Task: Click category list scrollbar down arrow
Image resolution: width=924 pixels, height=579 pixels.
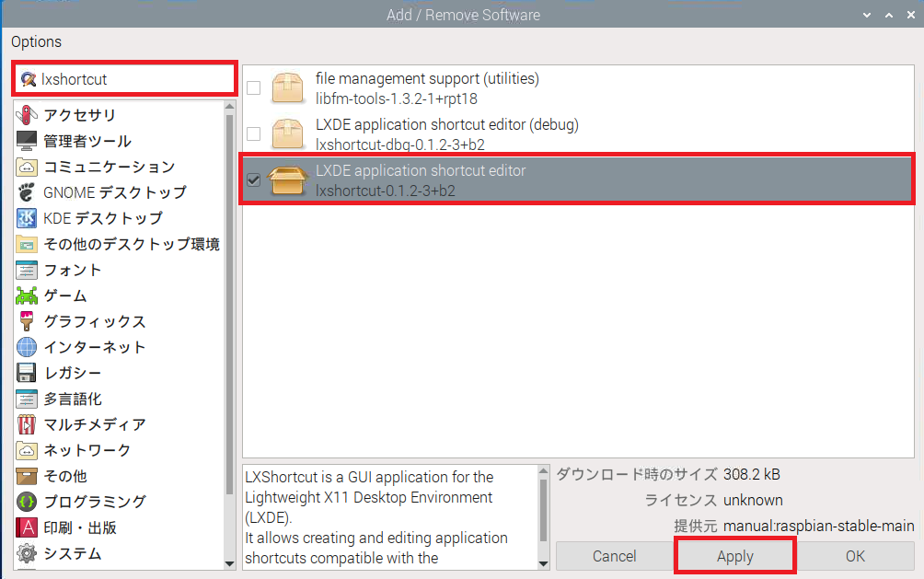Action: coord(230,564)
